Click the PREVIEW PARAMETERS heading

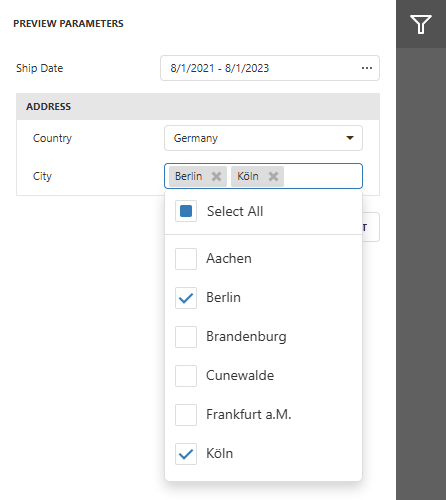pyautogui.click(x=68, y=24)
